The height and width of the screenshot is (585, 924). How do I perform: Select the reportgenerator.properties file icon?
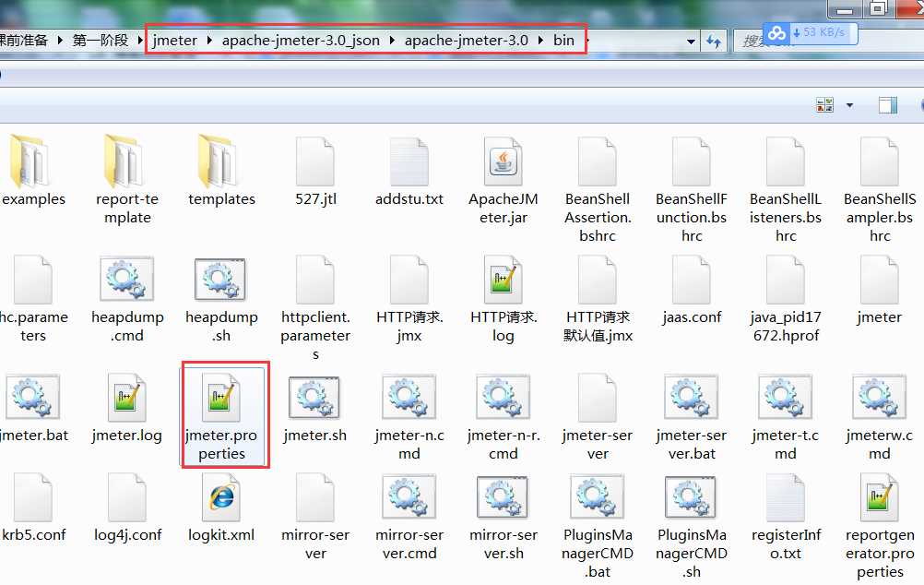tap(879, 497)
